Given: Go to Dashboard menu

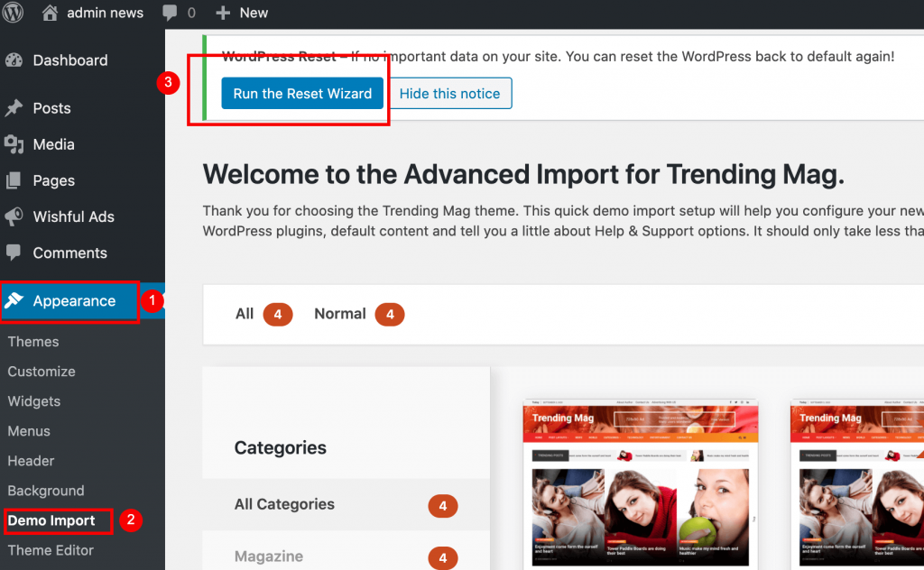Looking at the screenshot, I should tap(70, 60).
